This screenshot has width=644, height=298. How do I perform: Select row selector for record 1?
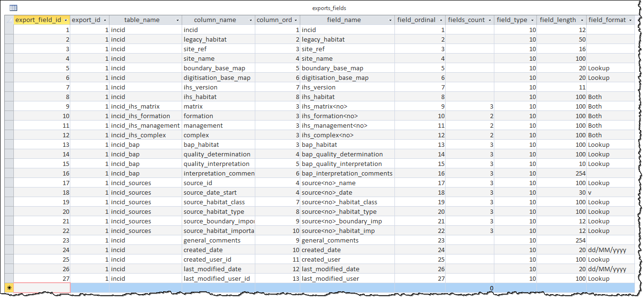click(9, 30)
